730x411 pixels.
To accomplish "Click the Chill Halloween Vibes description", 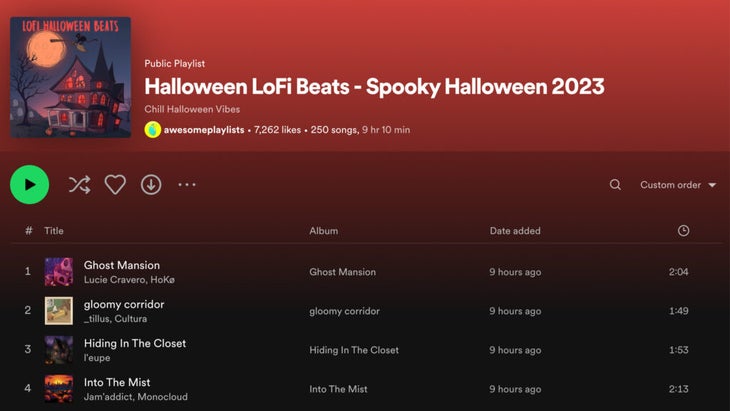I will coord(192,109).
